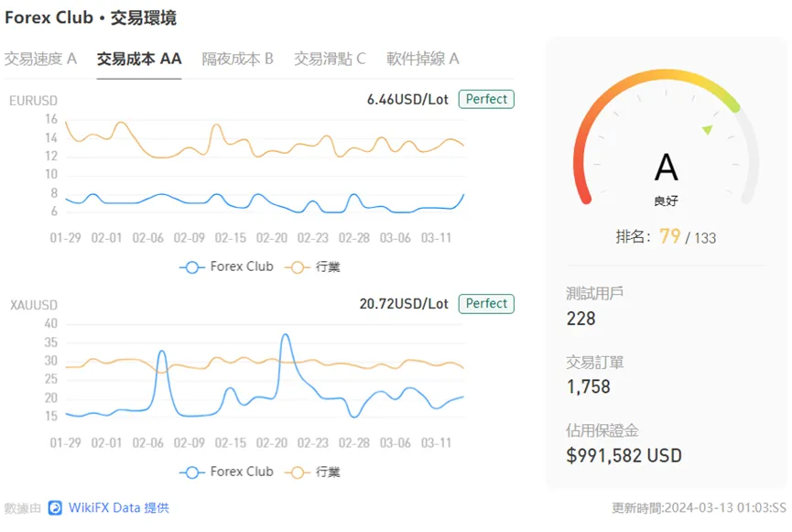Viewport: 792px width, 532px height.
Task: Click the XAUUSD blue peak near 02-20
Action: click(286, 335)
